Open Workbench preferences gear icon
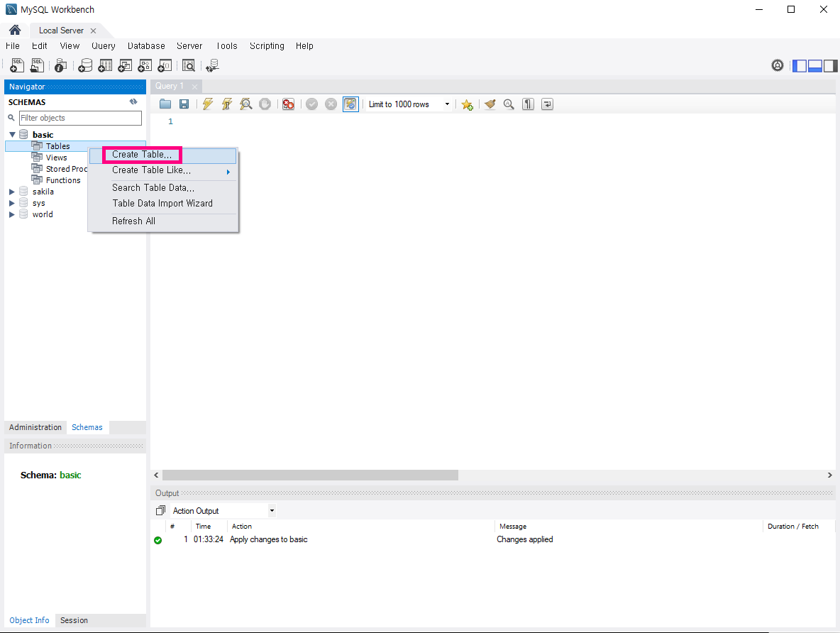 [778, 65]
